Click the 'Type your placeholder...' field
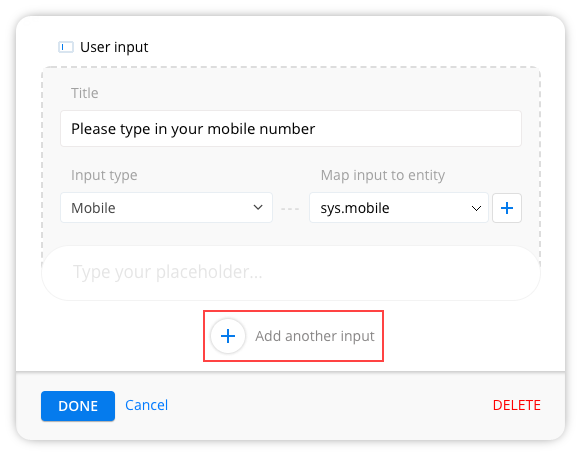 coord(291,273)
